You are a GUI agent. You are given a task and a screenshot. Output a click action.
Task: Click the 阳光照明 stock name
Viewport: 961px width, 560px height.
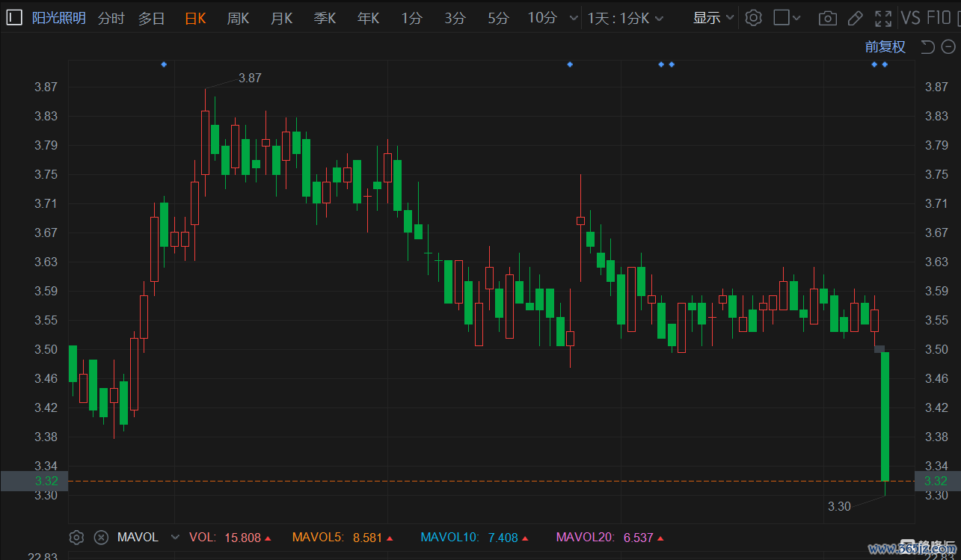59,18
